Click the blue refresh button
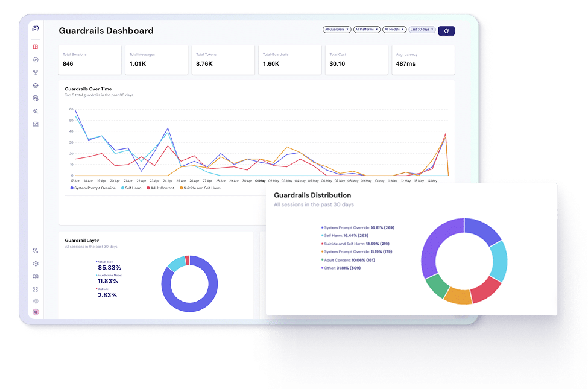 point(446,31)
